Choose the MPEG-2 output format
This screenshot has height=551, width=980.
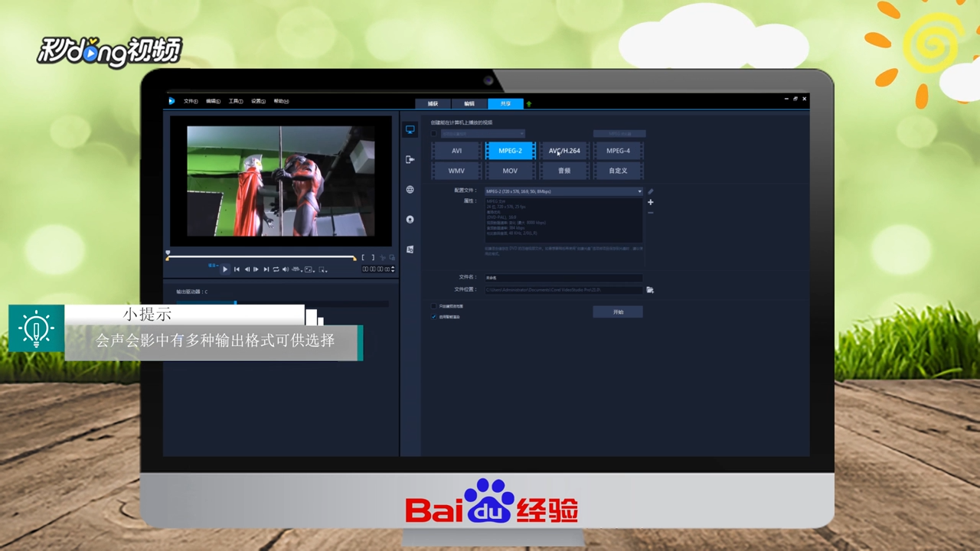coord(510,151)
